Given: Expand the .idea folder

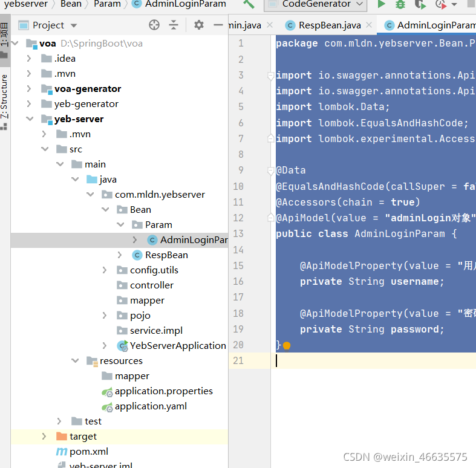Looking at the screenshot, I should click(29, 58).
